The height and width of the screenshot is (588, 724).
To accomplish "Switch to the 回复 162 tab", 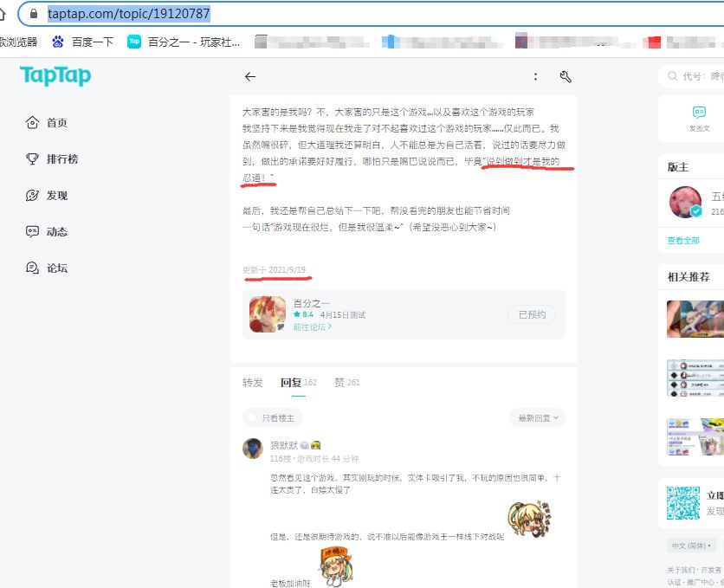I will (299, 382).
